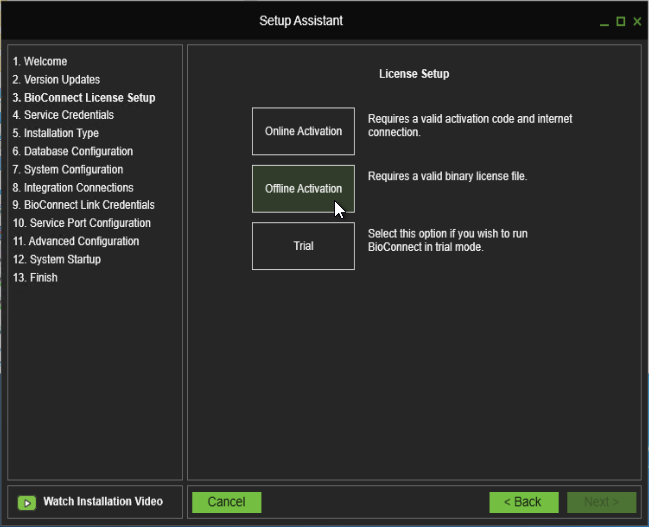
Task: Click the greyed-out Next button
Action: [601, 502]
